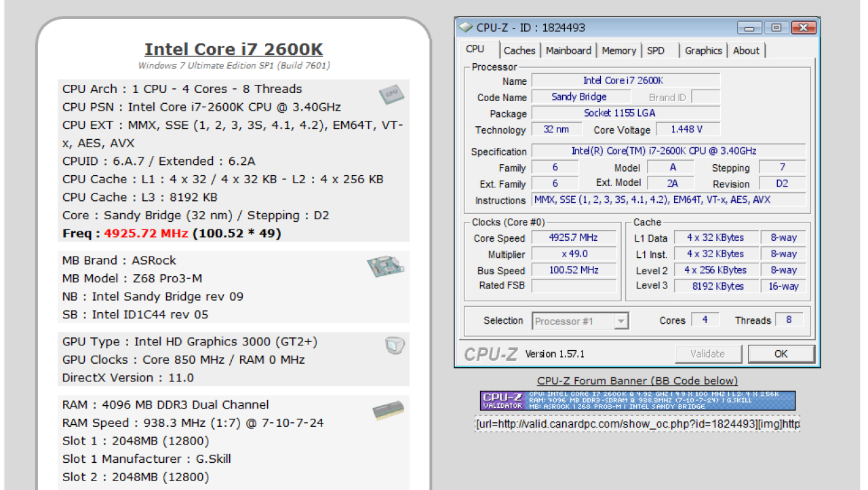This screenshot has height=490, width=868.
Task: Minimize the CPU-Z window
Action: [749, 28]
